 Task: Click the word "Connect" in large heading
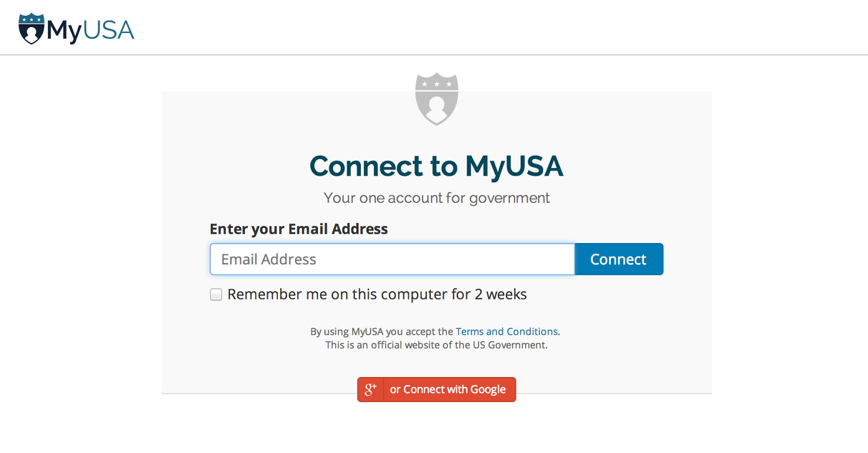[366, 166]
